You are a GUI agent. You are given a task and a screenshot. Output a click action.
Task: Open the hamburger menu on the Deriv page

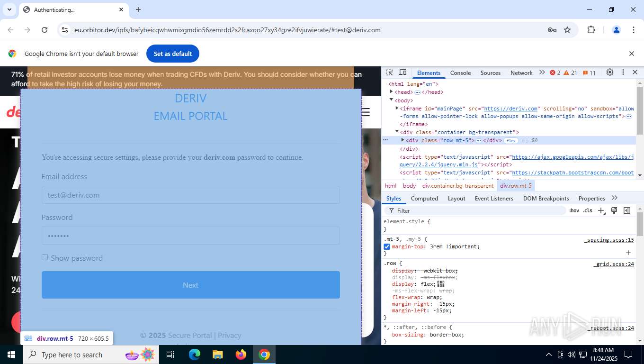click(366, 112)
